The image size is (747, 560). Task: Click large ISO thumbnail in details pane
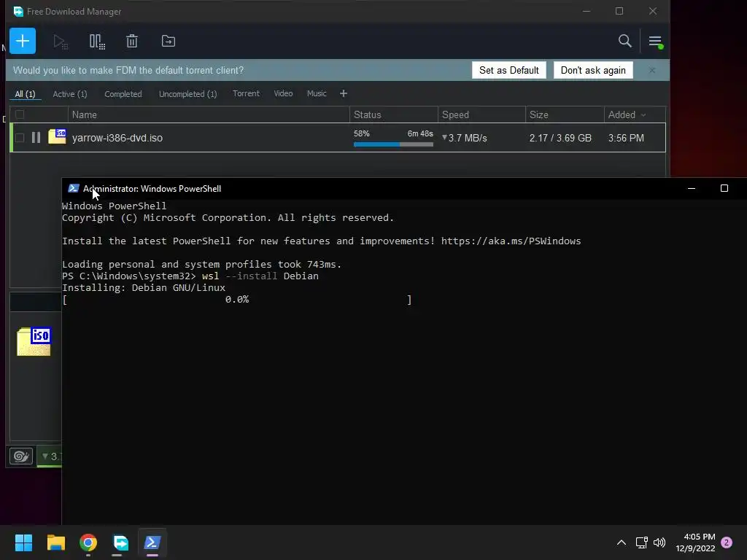[x=34, y=341]
